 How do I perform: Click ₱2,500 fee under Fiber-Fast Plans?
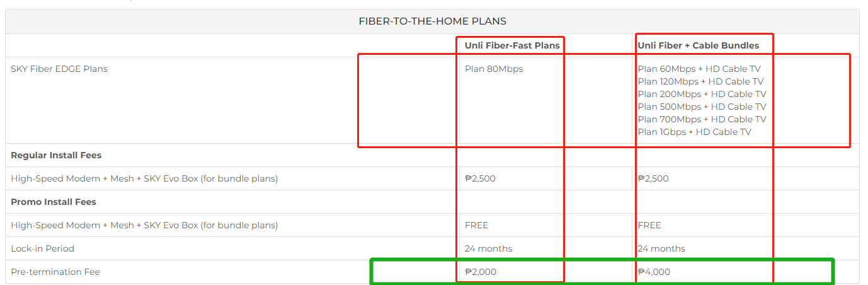(x=480, y=178)
